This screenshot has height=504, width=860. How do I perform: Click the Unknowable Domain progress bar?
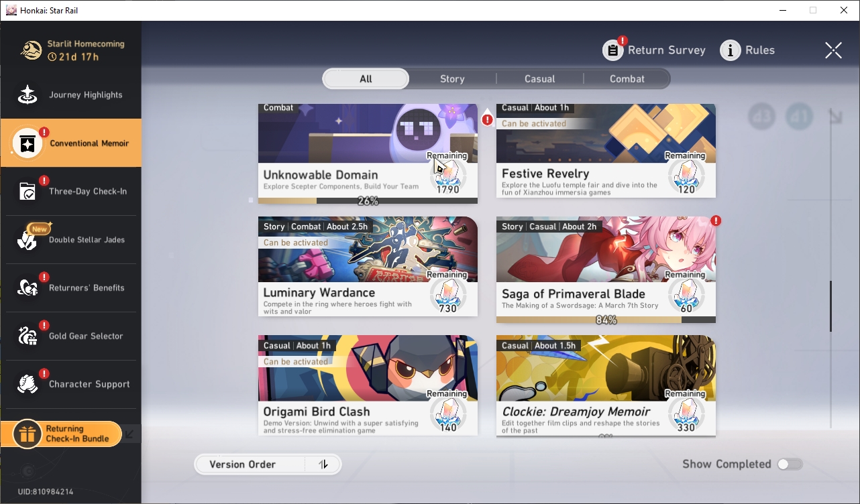368,200
